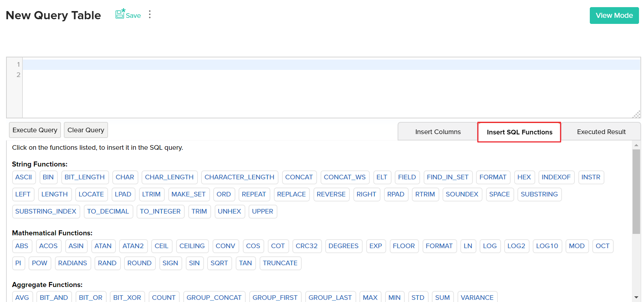Insert the GROUP_CONCAT function

point(214,297)
